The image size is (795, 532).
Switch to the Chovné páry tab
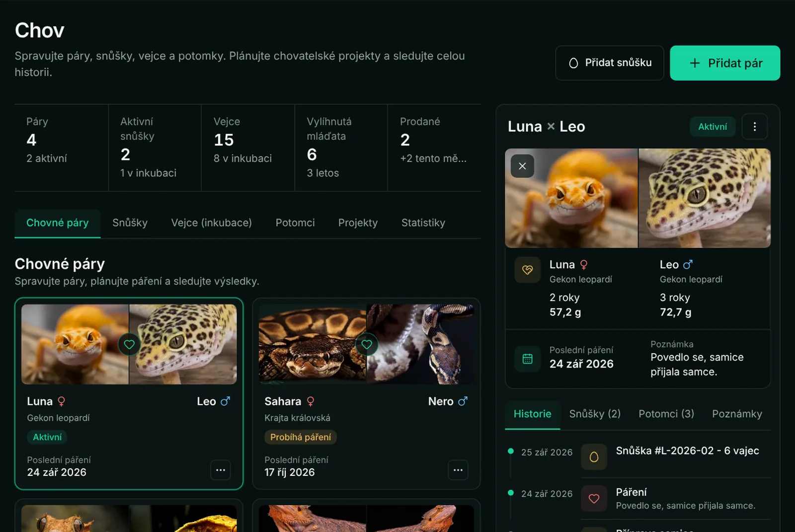(58, 223)
